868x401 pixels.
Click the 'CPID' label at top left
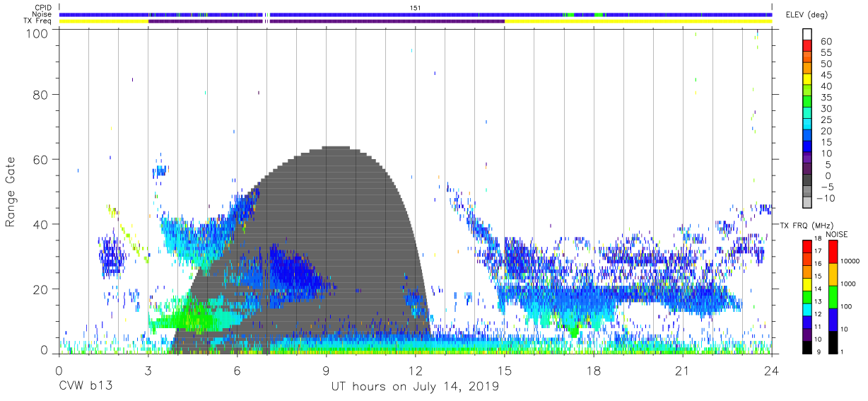click(42, 8)
